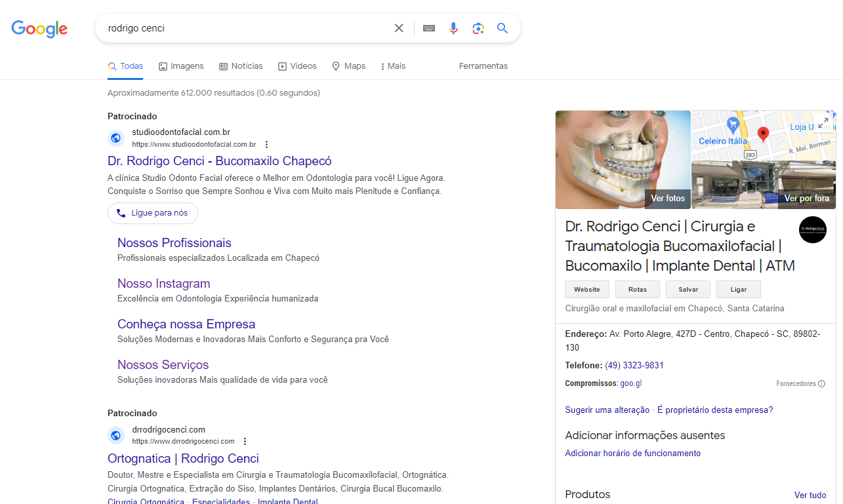The width and height of the screenshot is (843, 504).
Task: Click the map thumbnail in the knowledge panel
Action: coord(764,136)
